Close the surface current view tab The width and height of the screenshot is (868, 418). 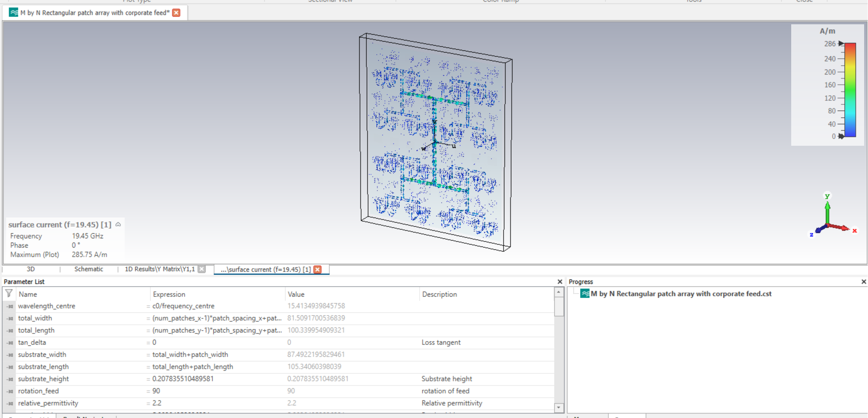click(318, 270)
